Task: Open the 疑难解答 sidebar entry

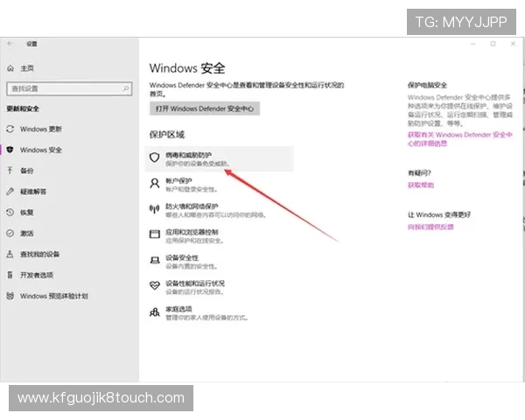Action: 33,192
